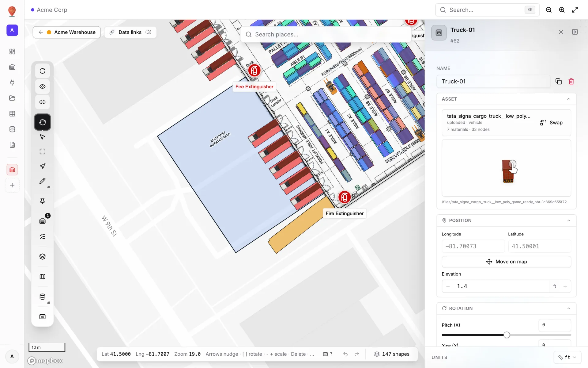The height and width of the screenshot is (368, 588).
Task: Select the arrow pointer tool
Action: pyautogui.click(x=43, y=137)
